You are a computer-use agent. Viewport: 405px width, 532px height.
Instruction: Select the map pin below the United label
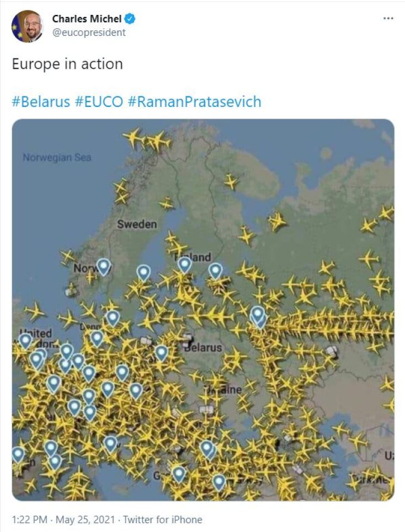(25, 341)
